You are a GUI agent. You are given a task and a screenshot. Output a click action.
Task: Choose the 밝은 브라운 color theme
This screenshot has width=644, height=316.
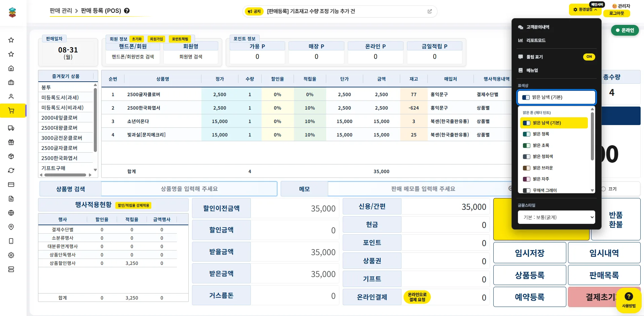[554, 168]
